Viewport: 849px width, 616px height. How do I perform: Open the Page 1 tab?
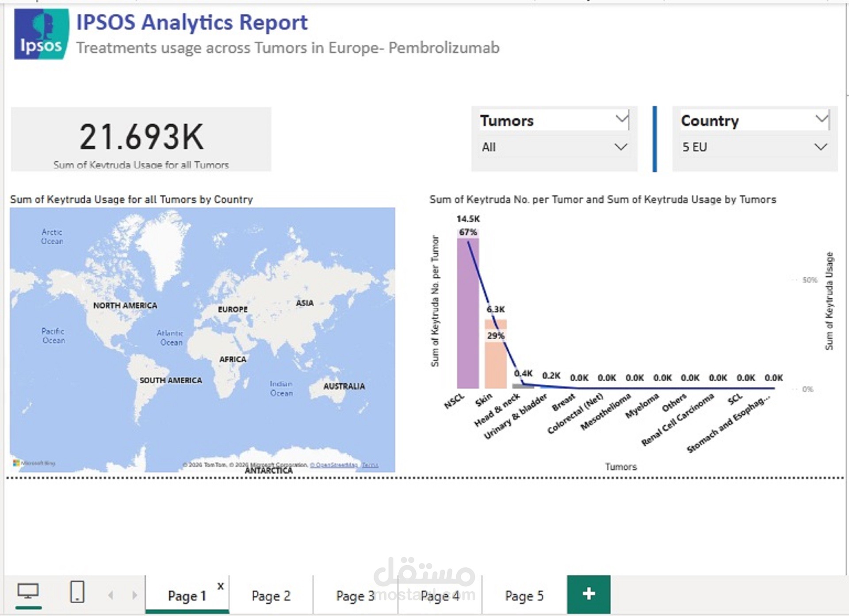click(x=187, y=596)
